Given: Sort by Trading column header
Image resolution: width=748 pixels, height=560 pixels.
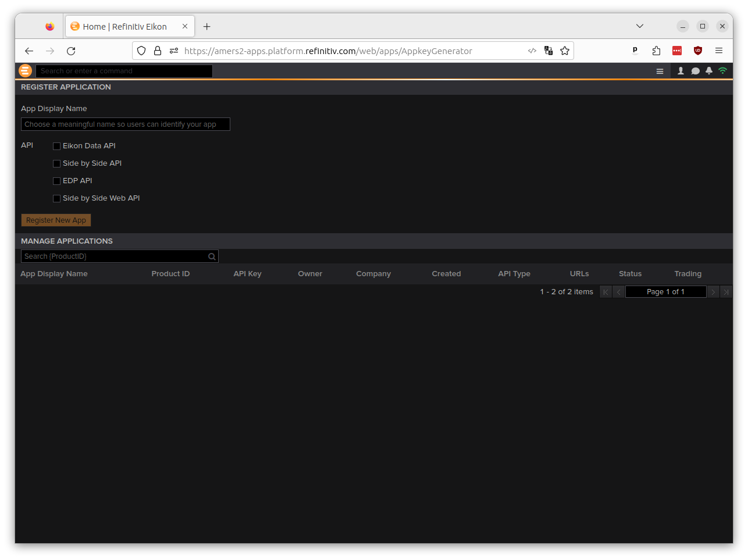Looking at the screenshot, I should coord(688,274).
